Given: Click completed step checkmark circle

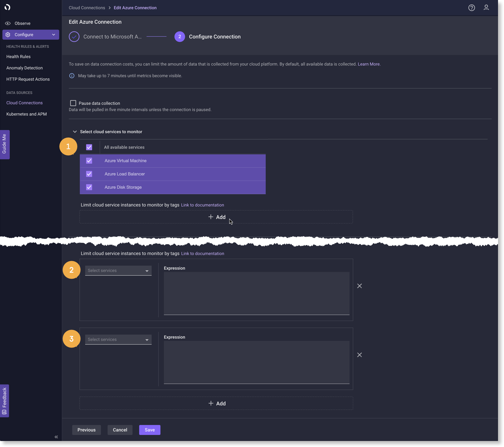Looking at the screenshot, I should (74, 37).
